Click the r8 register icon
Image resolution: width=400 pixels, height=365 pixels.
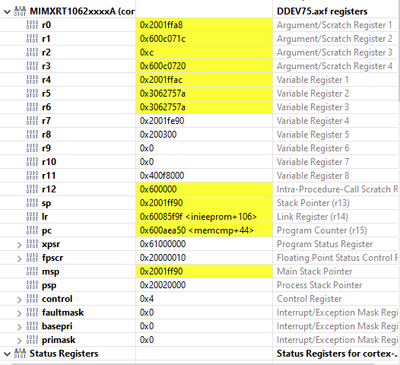coord(32,134)
